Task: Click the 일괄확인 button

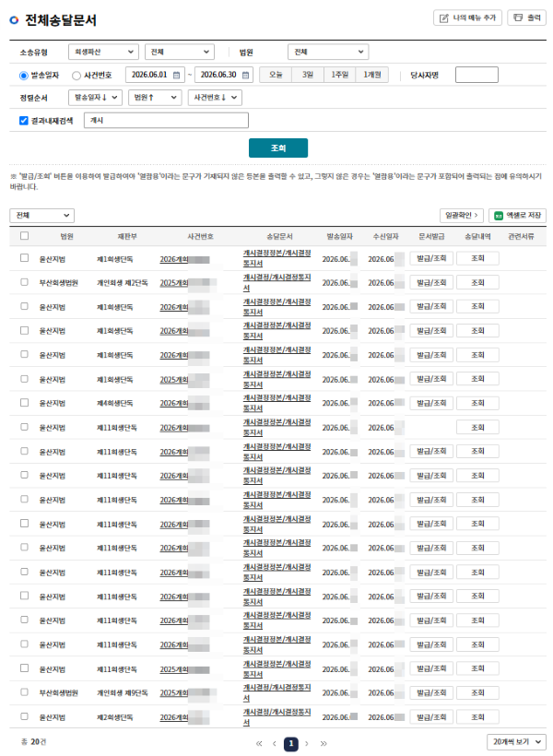Action: point(462,216)
